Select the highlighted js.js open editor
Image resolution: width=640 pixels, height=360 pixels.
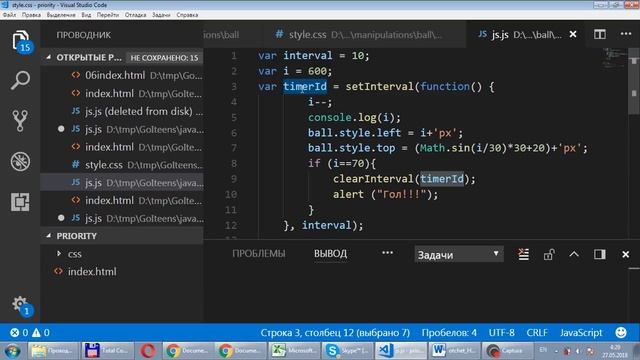pos(122,182)
